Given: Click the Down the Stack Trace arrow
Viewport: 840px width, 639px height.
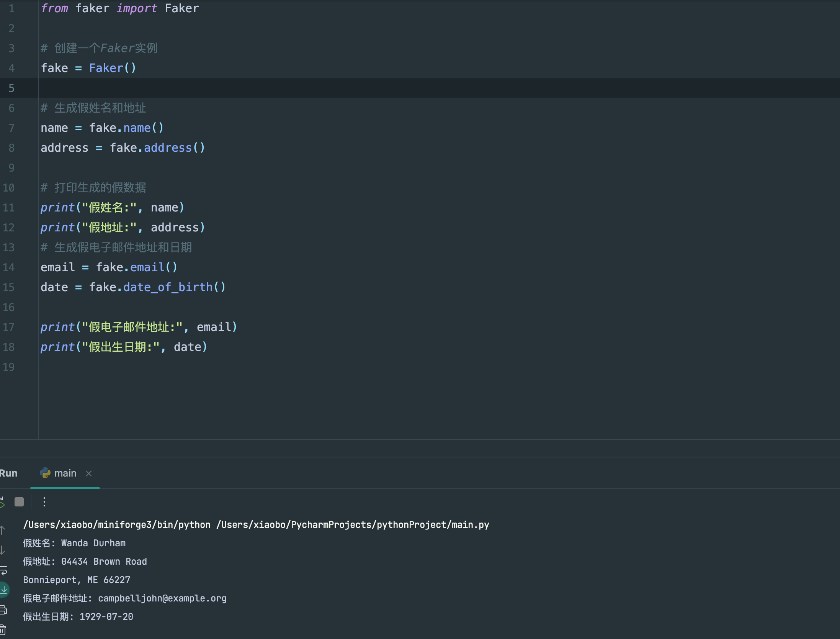Looking at the screenshot, I should [x=2, y=550].
